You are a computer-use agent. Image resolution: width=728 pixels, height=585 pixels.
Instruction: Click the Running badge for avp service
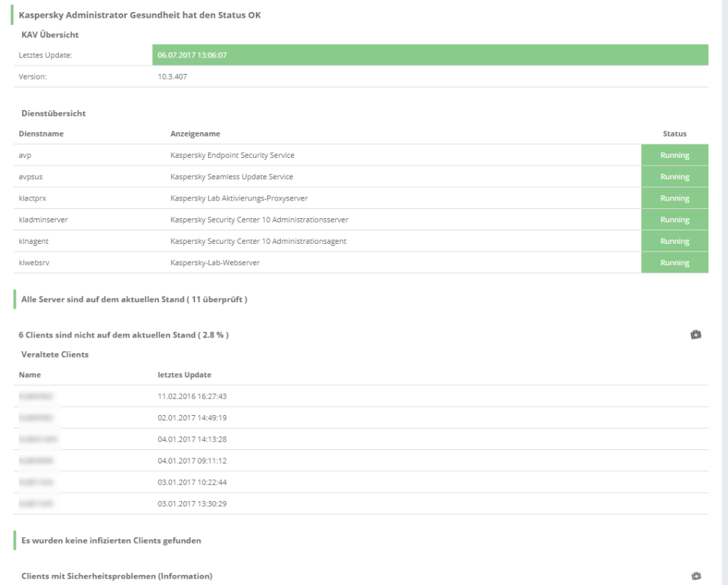coord(674,155)
